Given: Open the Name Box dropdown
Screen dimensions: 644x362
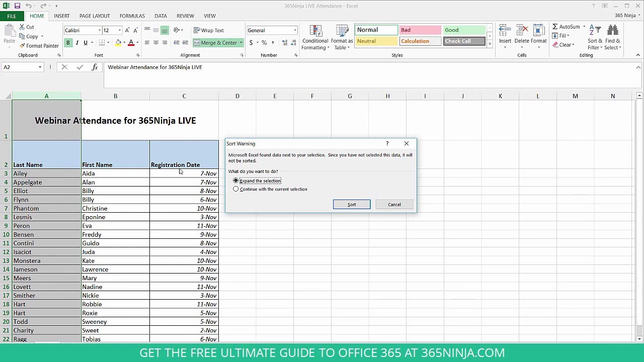Looking at the screenshot, I should [40, 67].
